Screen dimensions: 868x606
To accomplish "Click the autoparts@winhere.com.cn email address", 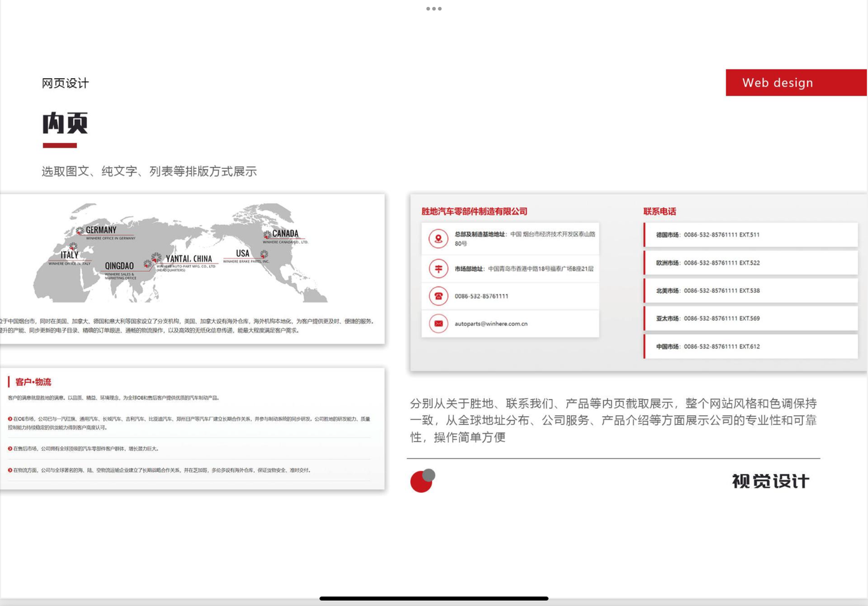I will tap(491, 323).
